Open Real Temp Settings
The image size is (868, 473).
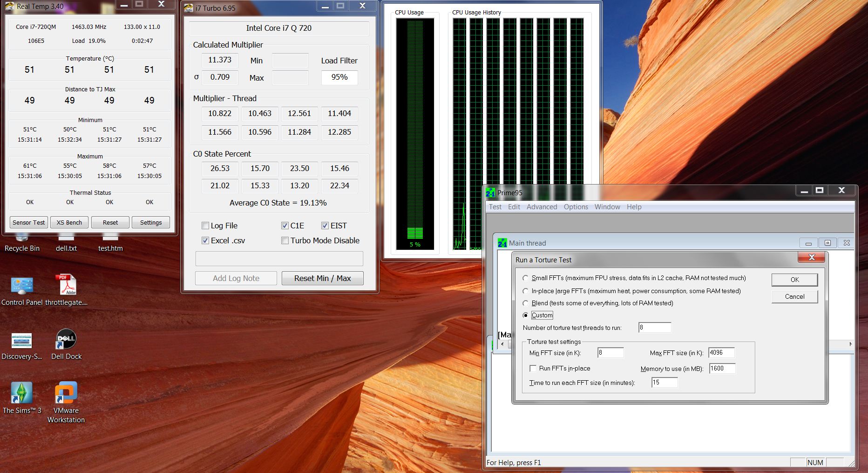tap(151, 222)
